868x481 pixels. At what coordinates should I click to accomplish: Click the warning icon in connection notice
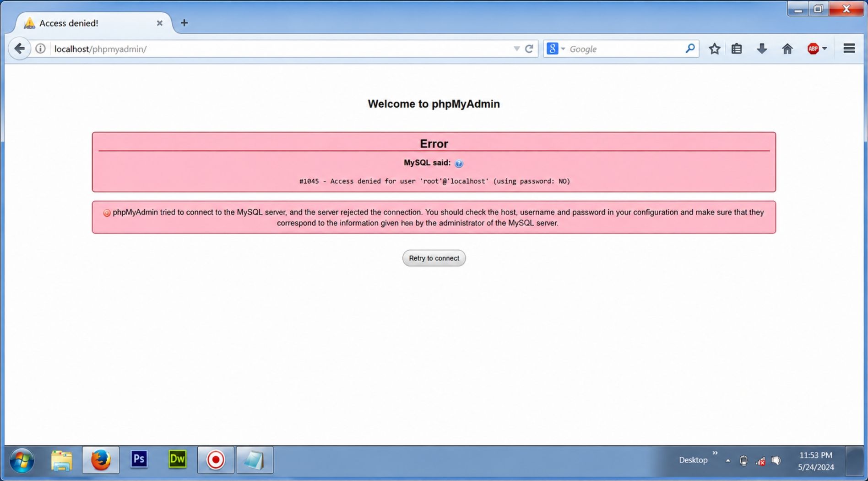(107, 213)
